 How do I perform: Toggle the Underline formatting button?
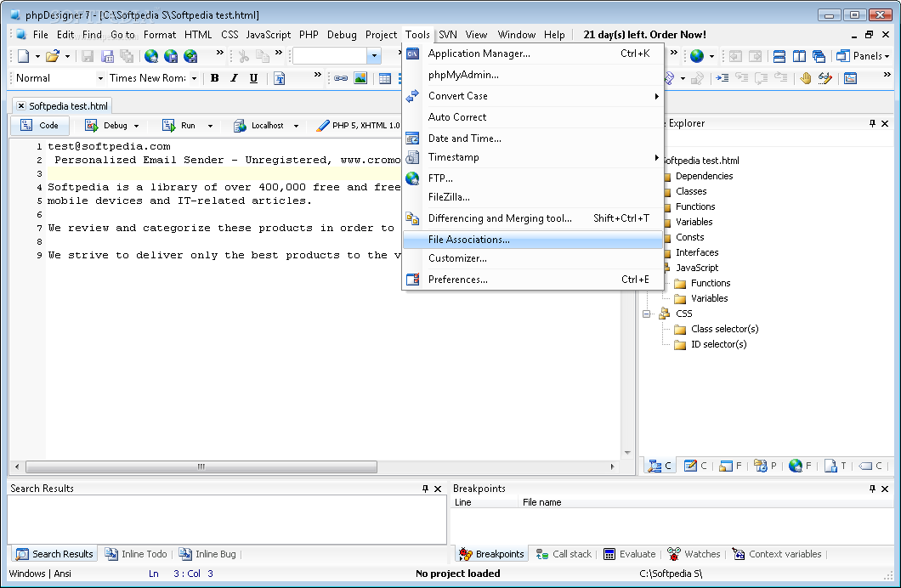253,78
